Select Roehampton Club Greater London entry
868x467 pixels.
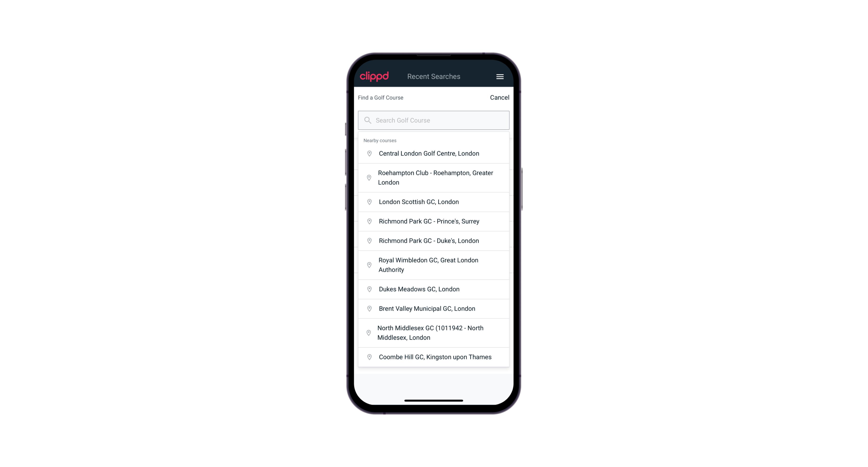pyautogui.click(x=434, y=178)
